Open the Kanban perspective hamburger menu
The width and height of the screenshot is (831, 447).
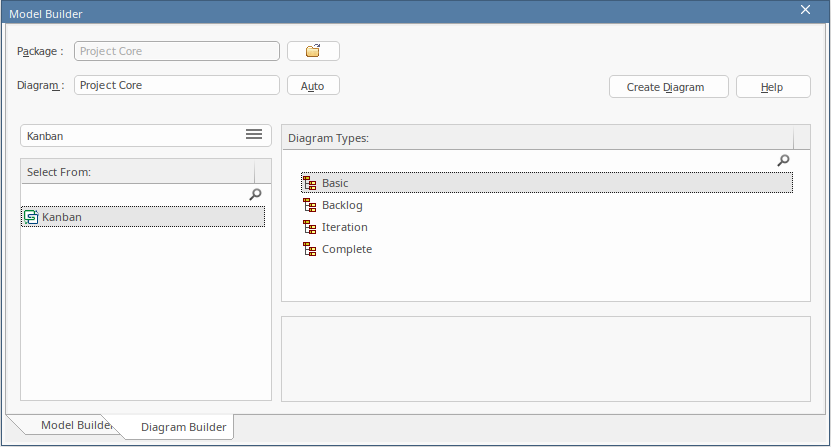[x=254, y=135]
